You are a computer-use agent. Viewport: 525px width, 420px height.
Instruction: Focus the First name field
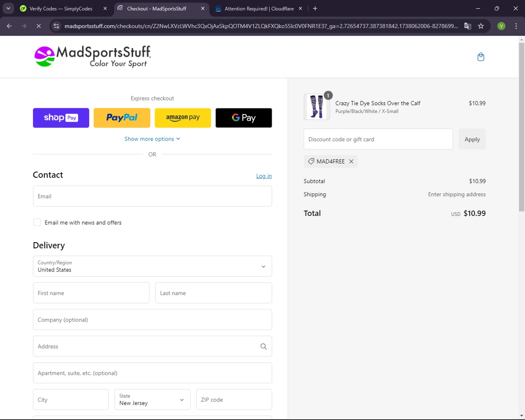(x=91, y=293)
